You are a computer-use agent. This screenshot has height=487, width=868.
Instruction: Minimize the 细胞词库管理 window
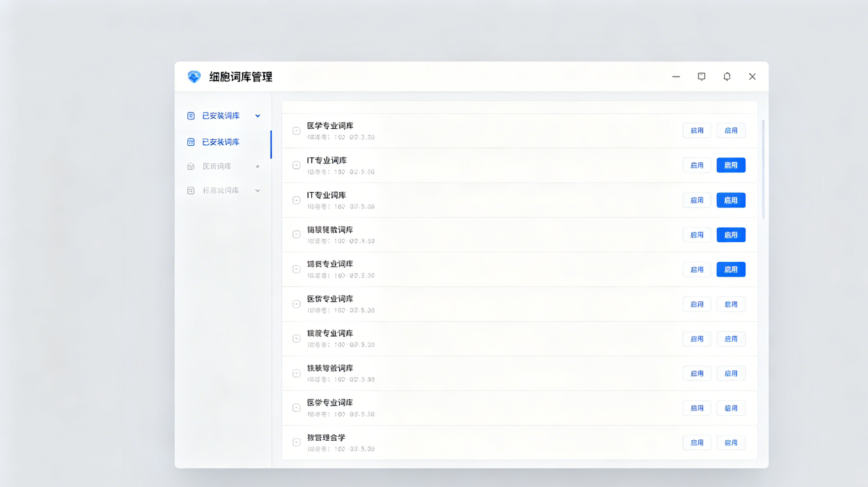click(x=676, y=77)
